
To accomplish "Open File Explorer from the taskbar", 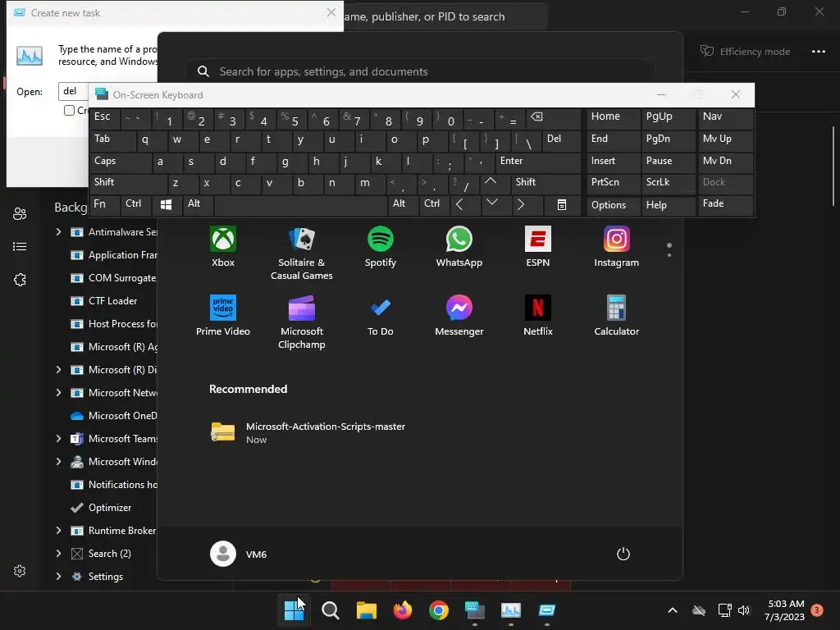I will click(x=367, y=610).
